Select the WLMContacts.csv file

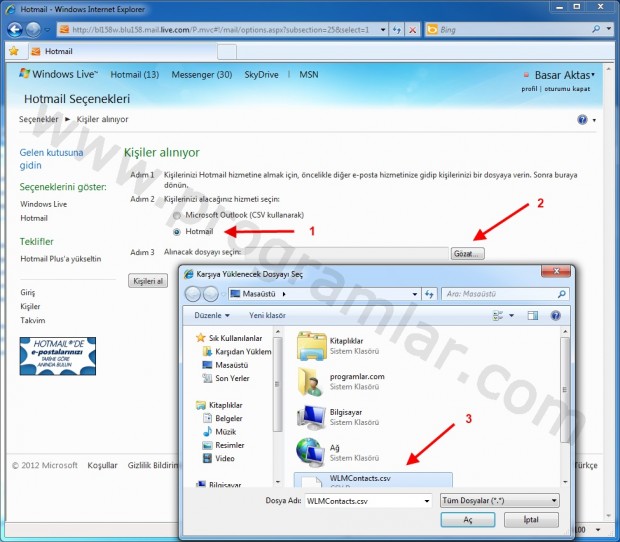click(x=373, y=480)
